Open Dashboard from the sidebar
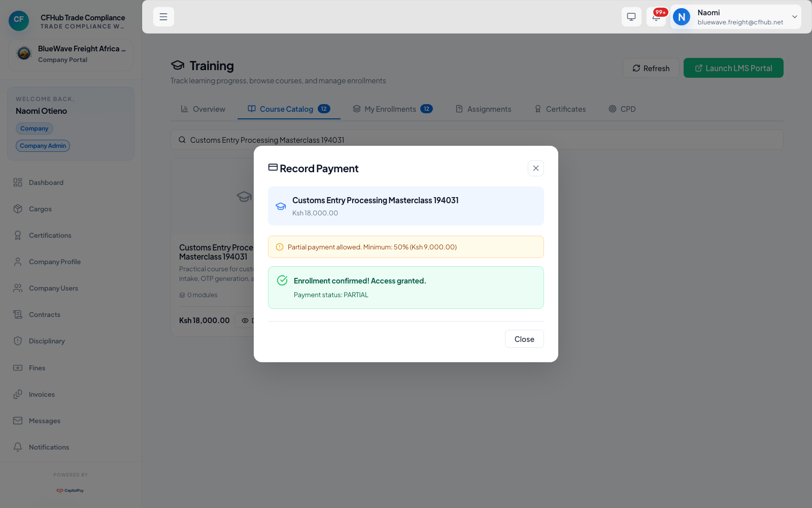This screenshot has width=812, height=508. 46,182
